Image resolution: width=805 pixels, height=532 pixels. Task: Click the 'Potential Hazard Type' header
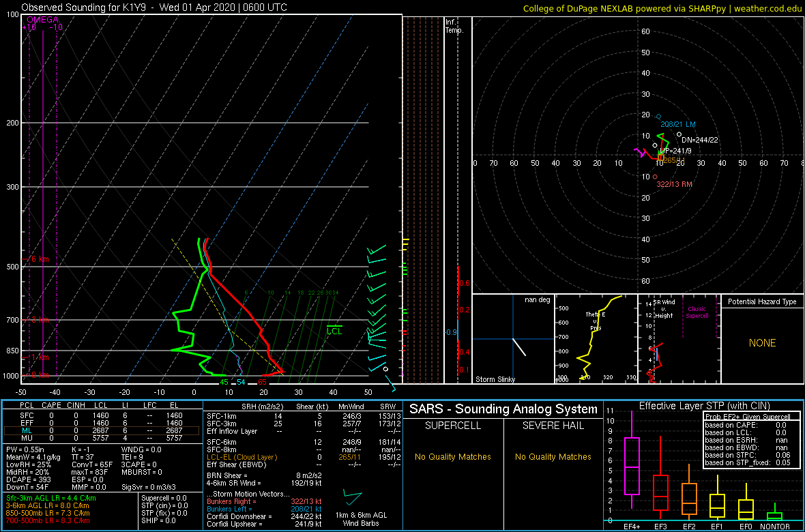[x=762, y=301]
